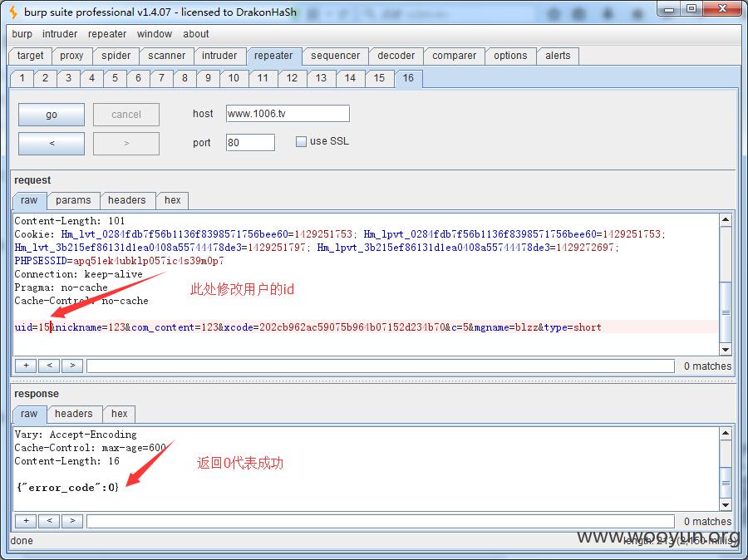
Task: Open the request params tab
Action: coord(73,200)
